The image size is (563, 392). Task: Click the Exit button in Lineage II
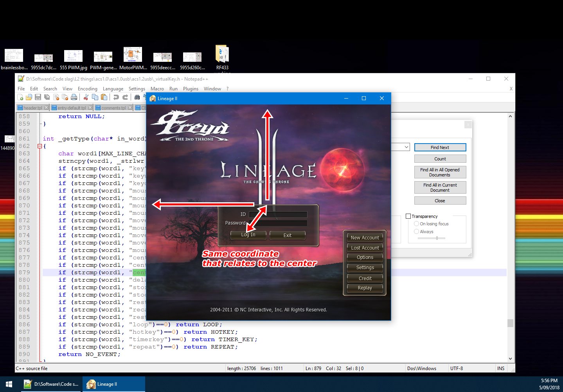288,235
